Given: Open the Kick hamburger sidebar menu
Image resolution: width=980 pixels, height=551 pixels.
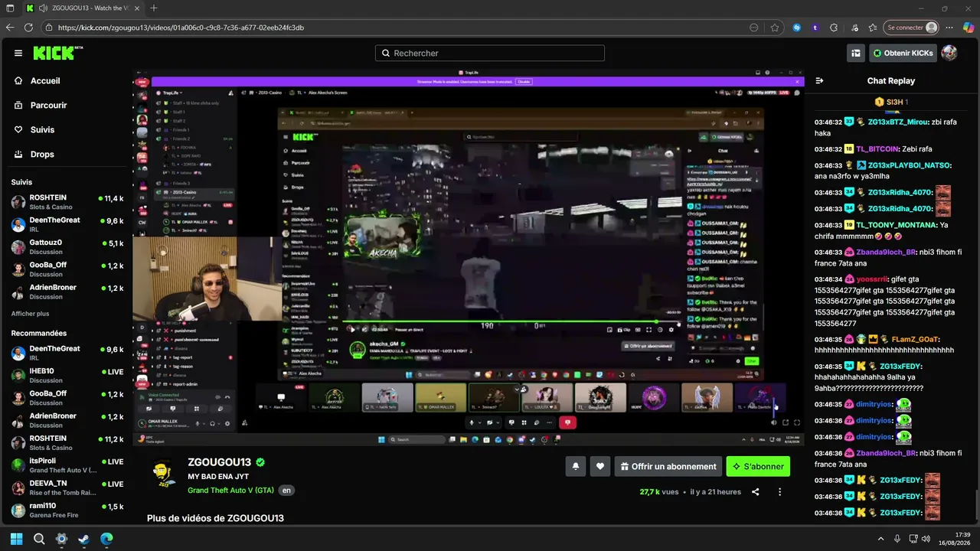Looking at the screenshot, I should pos(18,53).
